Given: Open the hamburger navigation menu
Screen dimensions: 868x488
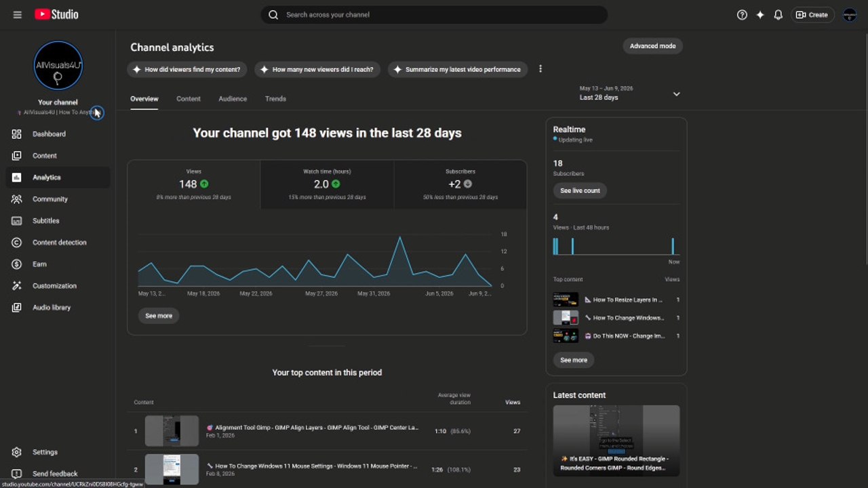Looking at the screenshot, I should pos(18,15).
